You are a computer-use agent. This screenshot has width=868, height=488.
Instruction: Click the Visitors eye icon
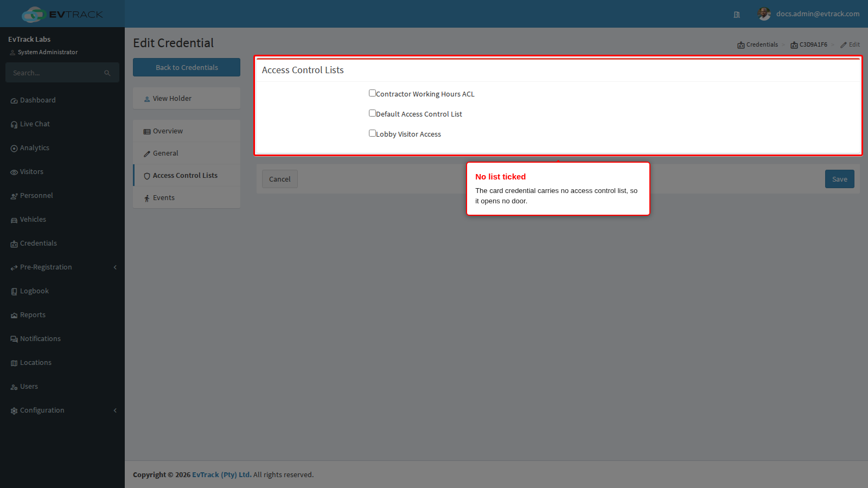[x=14, y=172]
